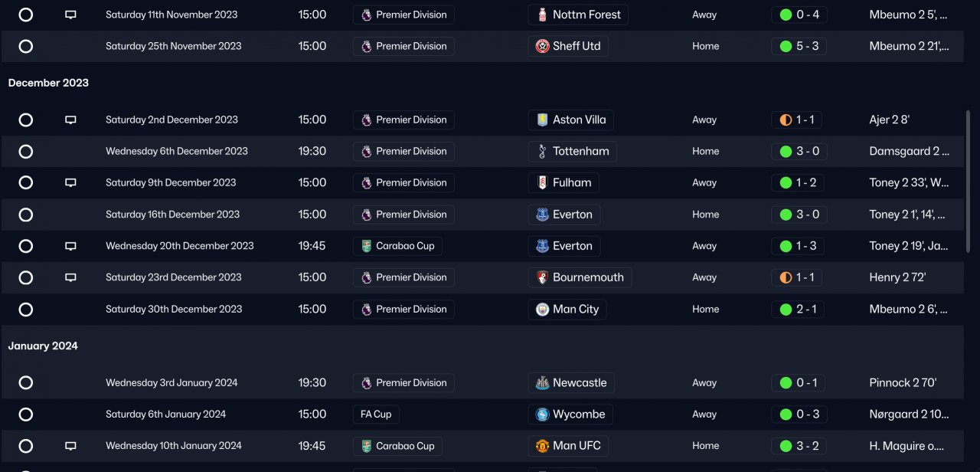Click the TV icon on the Fulham fixture

pyautogui.click(x=70, y=183)
